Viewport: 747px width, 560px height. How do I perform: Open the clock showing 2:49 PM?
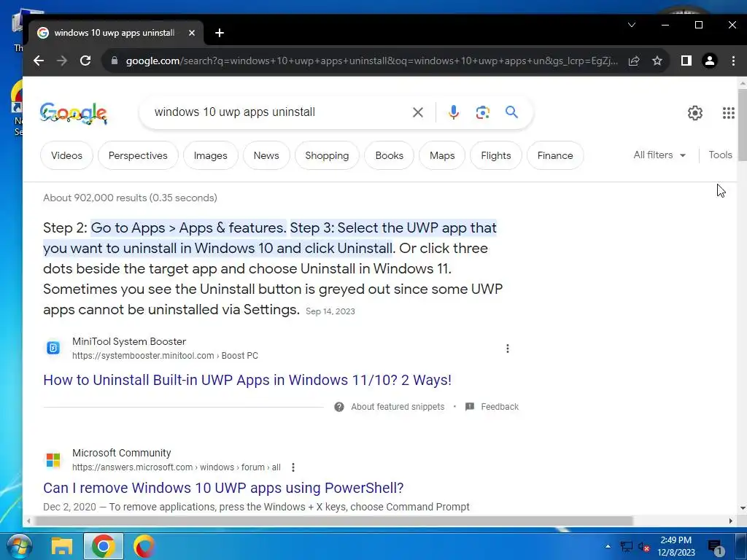click(676, 546)
